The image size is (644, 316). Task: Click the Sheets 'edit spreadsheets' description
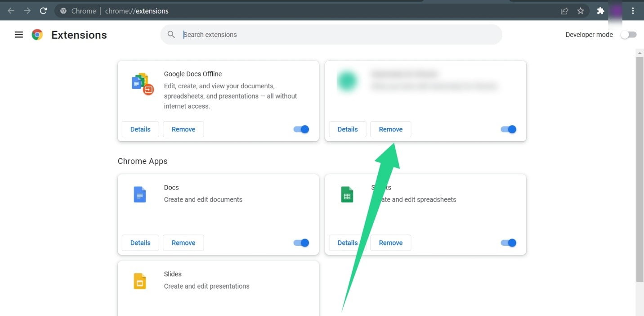coord(414,199)
